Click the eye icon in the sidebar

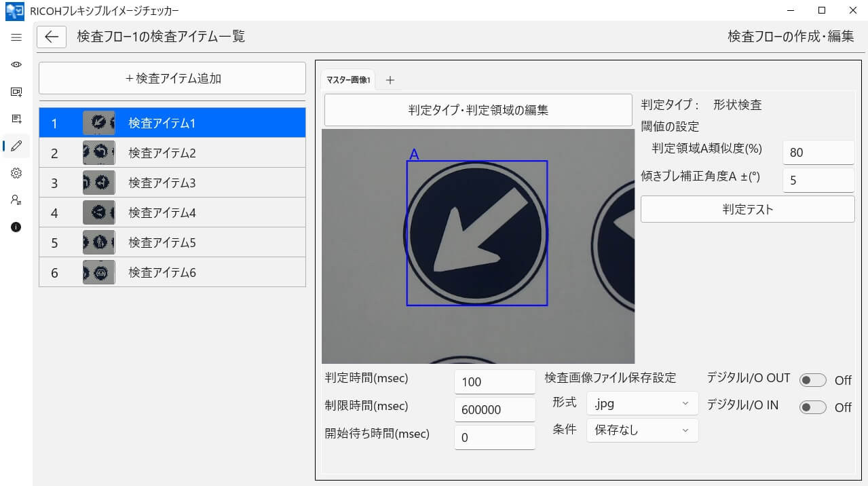(x=16, y=64)
